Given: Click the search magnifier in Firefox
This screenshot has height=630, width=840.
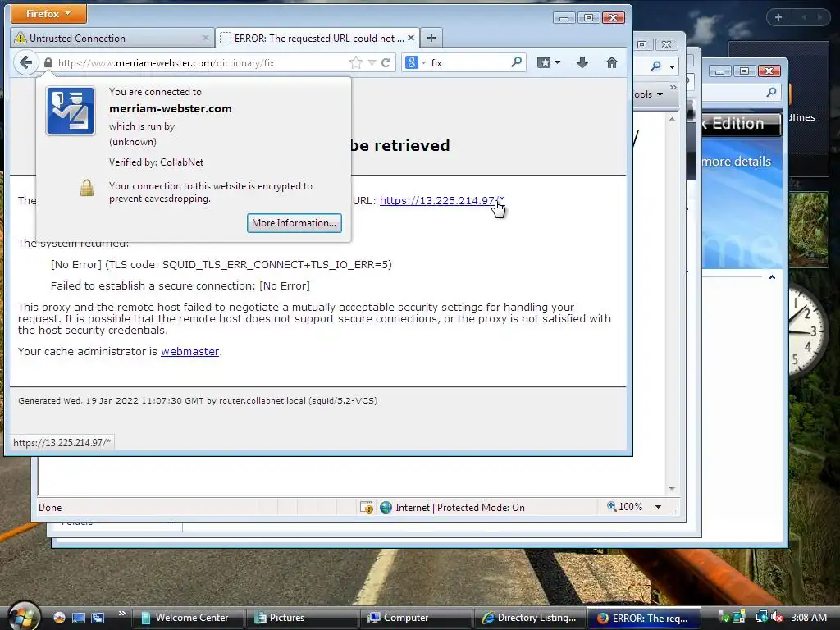Looking at the screenshot, I should (516, 62).
